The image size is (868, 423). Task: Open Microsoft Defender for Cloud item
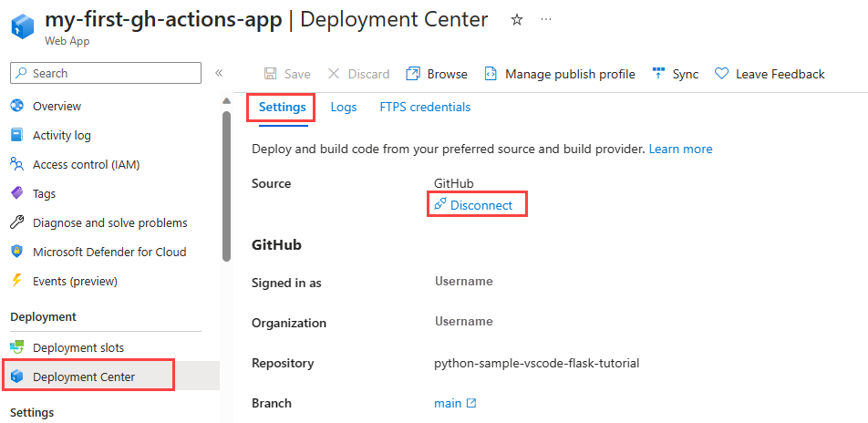tap(109, 253)
